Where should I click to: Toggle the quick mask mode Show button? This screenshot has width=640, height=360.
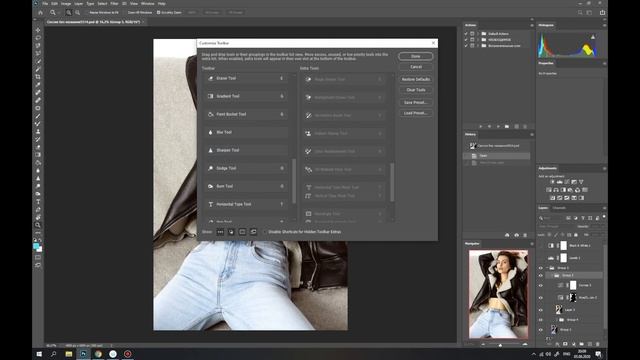(242, 232)
